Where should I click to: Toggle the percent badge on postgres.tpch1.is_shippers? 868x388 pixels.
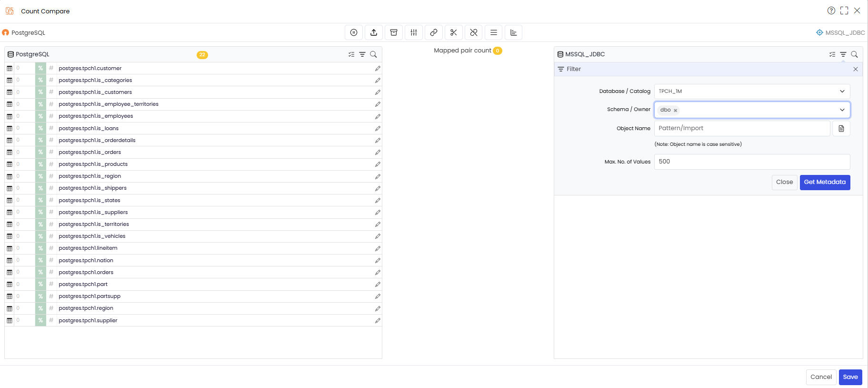point(40,188)
